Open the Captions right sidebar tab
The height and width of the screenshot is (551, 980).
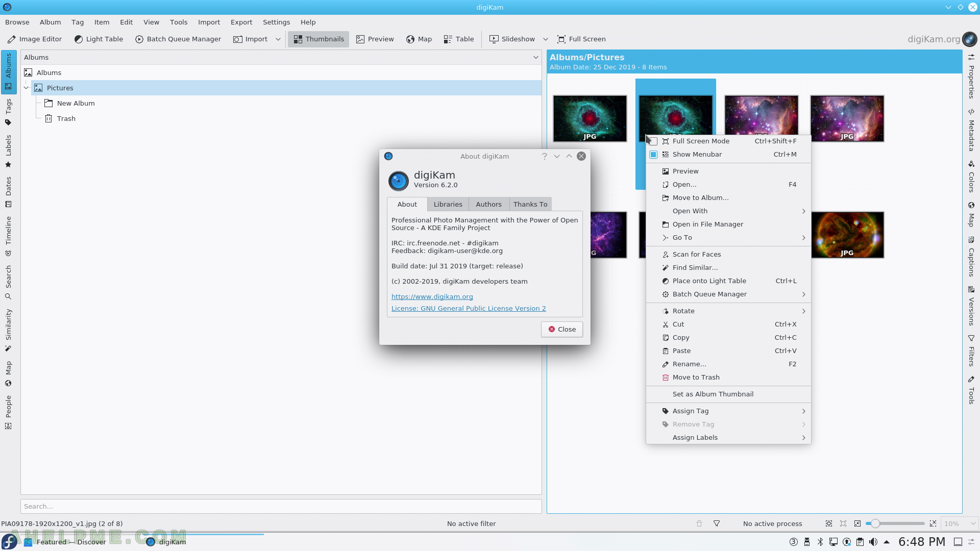971,257
